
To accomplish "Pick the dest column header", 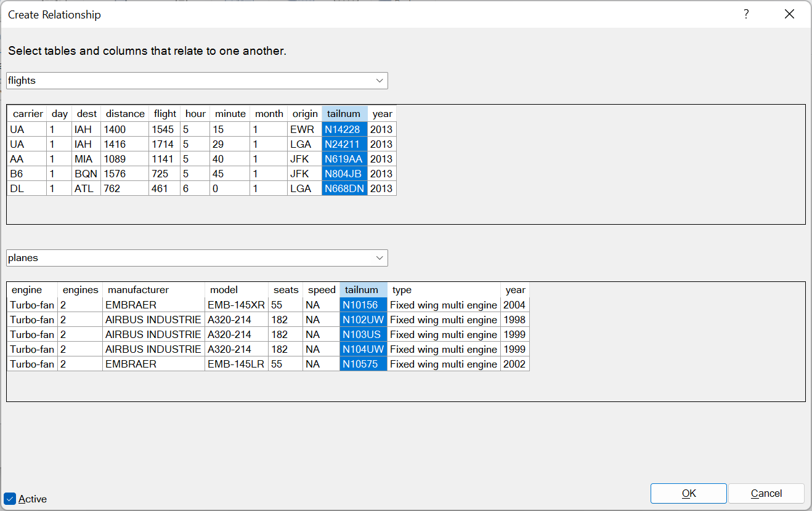I will tap(86, 114).
